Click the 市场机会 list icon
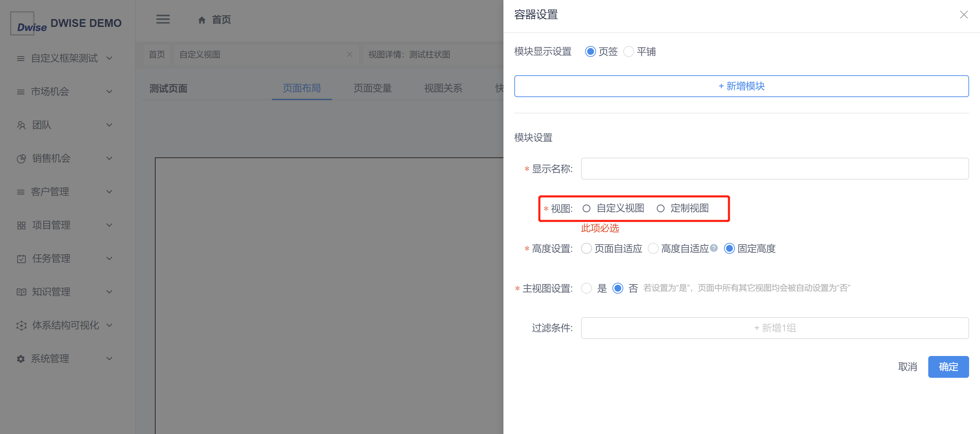The width and height of the screenshot is (980, 434). (x=20, y=92)
